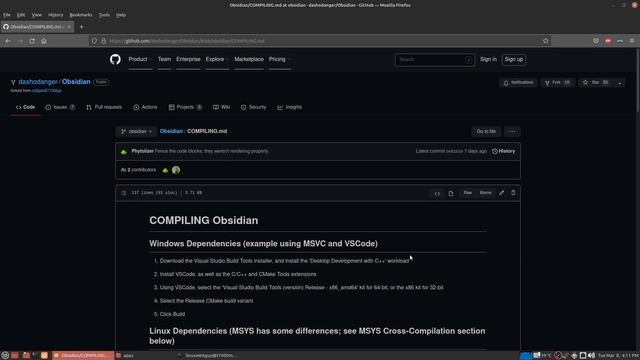This screenshot has width=640, height=360.
Task: View commit History link
Action: coord(504,151)
